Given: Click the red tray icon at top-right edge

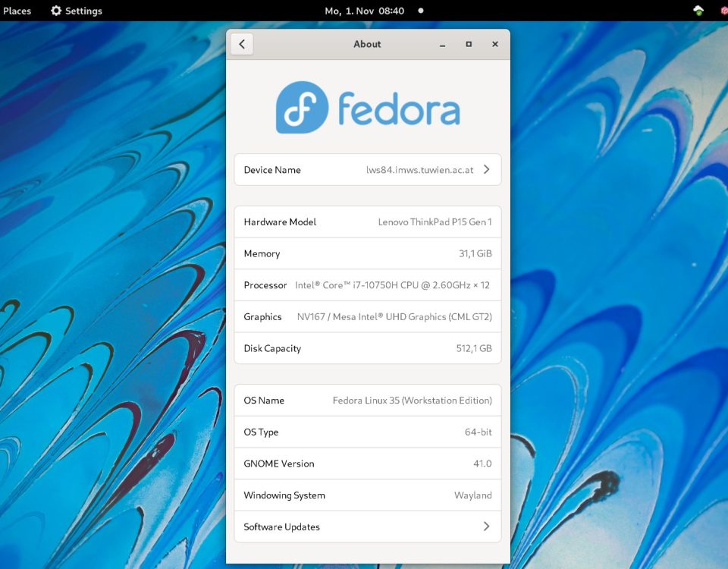Looking at the screenshot, I should [724, 11].
